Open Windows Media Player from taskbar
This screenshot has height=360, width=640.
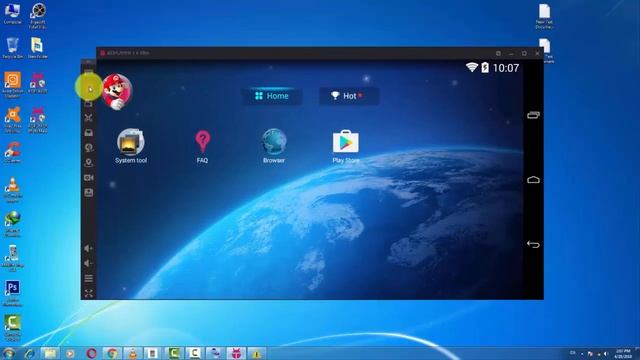click(x=70, y=353)
